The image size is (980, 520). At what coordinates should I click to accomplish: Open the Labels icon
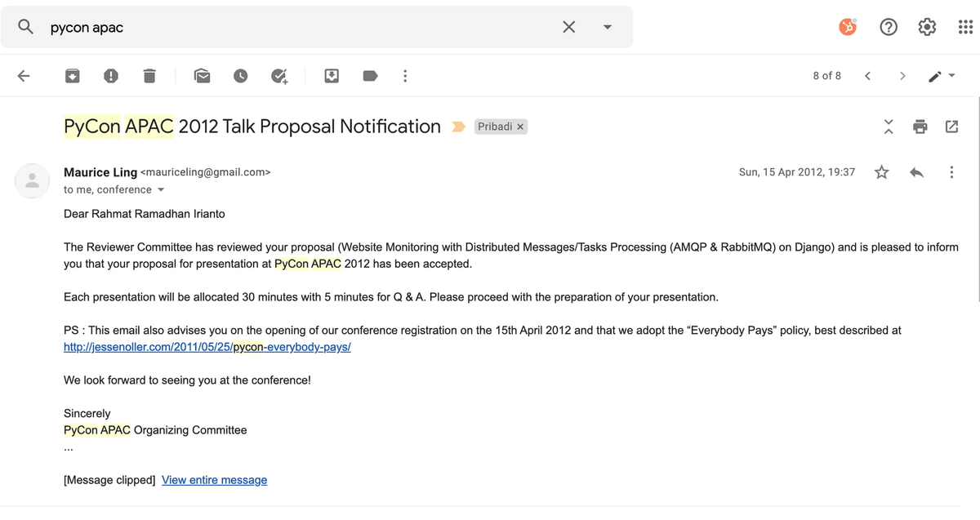(370, 76)
